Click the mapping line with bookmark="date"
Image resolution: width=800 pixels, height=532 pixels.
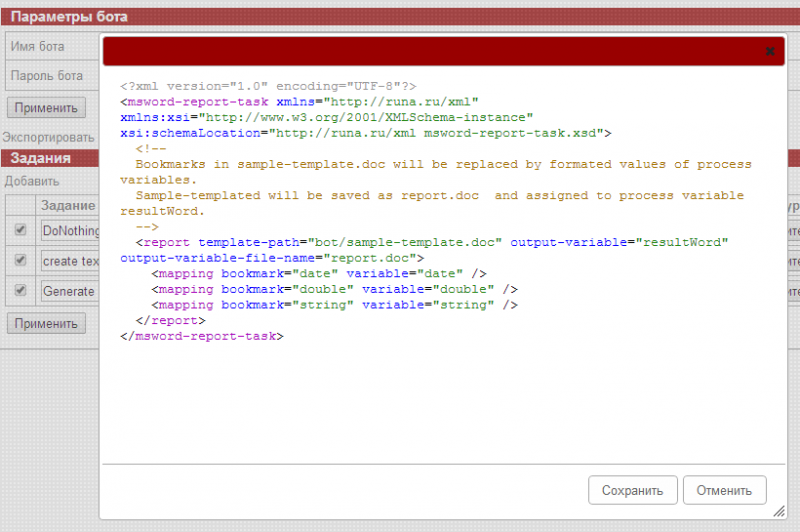point(319,274)
